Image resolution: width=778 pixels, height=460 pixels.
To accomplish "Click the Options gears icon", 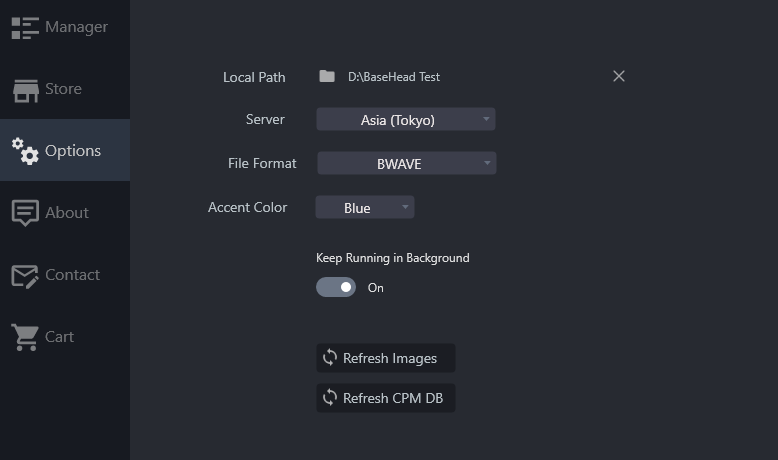I will pyautogui.click(x=25, y=151).
